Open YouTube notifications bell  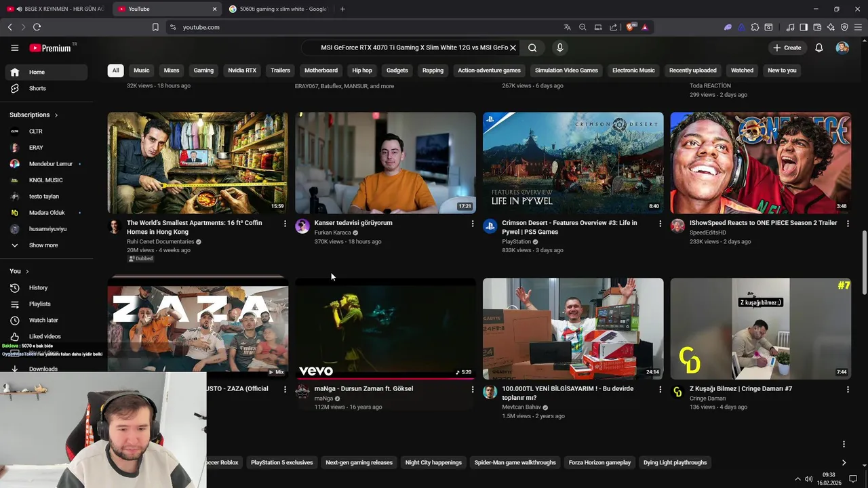point(819,48)
